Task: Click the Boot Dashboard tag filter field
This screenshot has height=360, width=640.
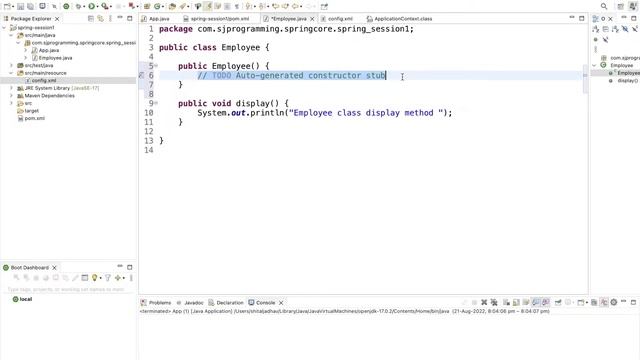Action: (x=68, y=289)
